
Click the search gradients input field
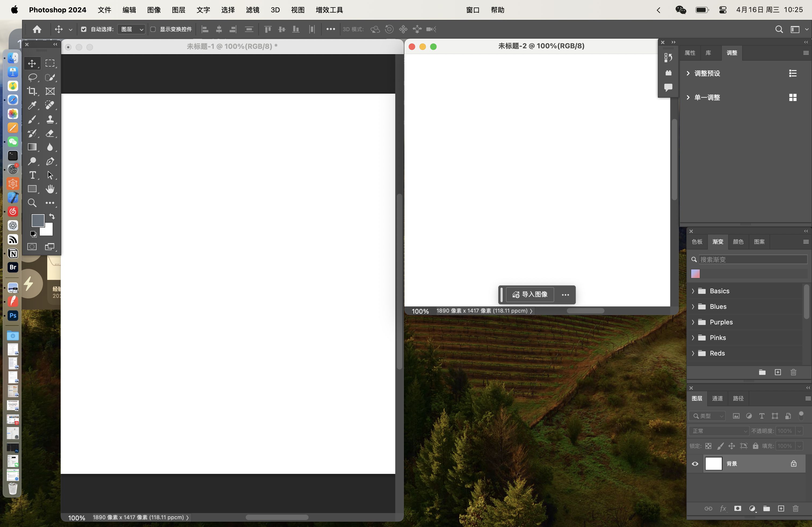coord(753,259)
